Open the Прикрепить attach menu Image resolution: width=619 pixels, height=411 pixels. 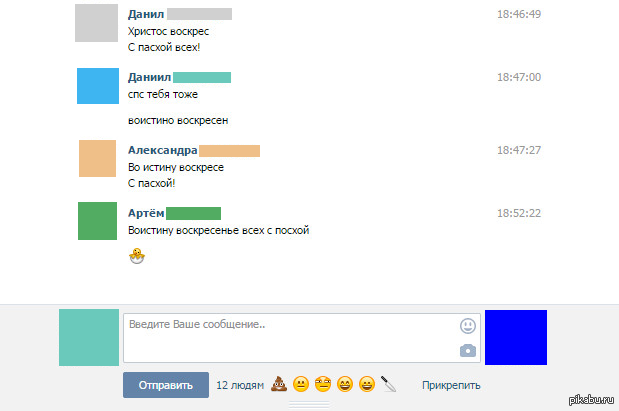[451, 385]
